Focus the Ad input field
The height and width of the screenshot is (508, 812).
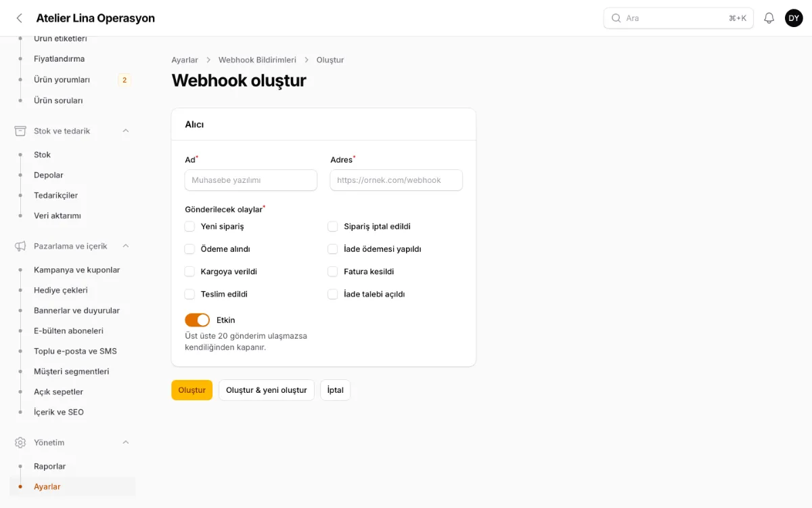click(251, 180)
